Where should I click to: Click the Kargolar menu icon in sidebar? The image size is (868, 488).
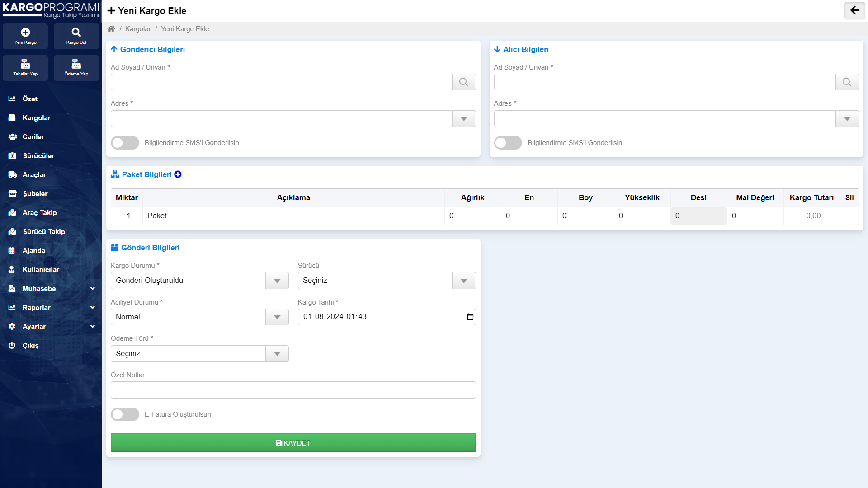pos(13,117)
